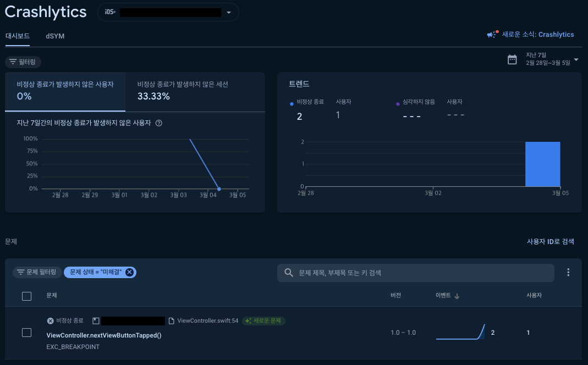The image size is (588, 365).
Task: Remove the 문제 상태 = "미해결" filter chip
Action: 129,272
